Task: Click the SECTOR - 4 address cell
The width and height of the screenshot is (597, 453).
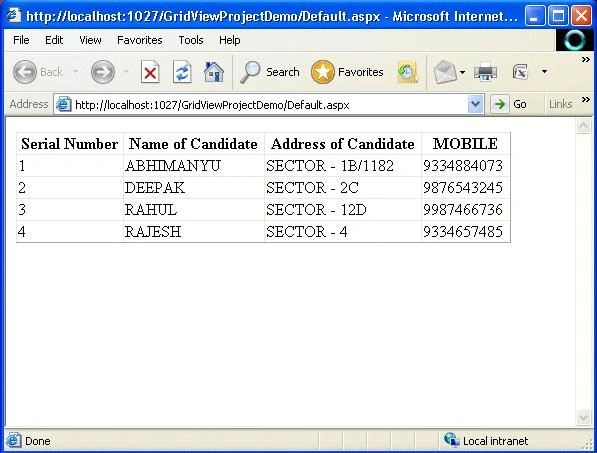Action: pos(343,231)
